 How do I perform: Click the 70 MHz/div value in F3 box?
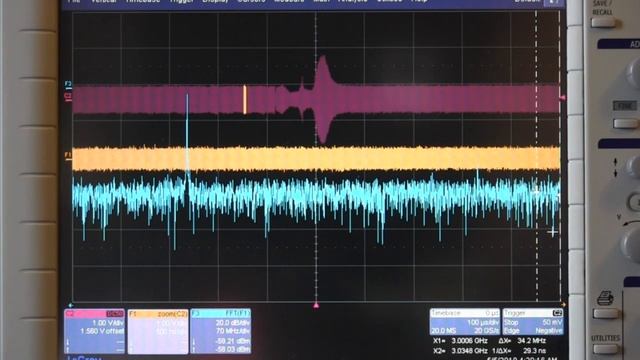233,331
